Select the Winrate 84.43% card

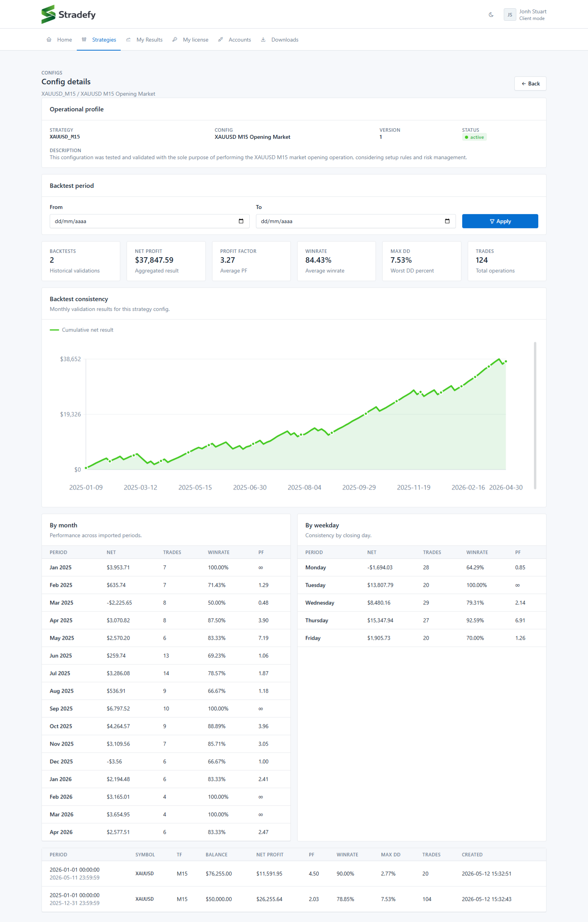336,261
